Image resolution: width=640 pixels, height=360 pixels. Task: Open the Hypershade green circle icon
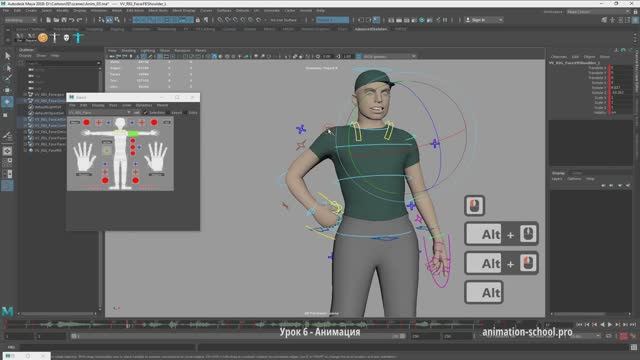[x=422, y=20]
